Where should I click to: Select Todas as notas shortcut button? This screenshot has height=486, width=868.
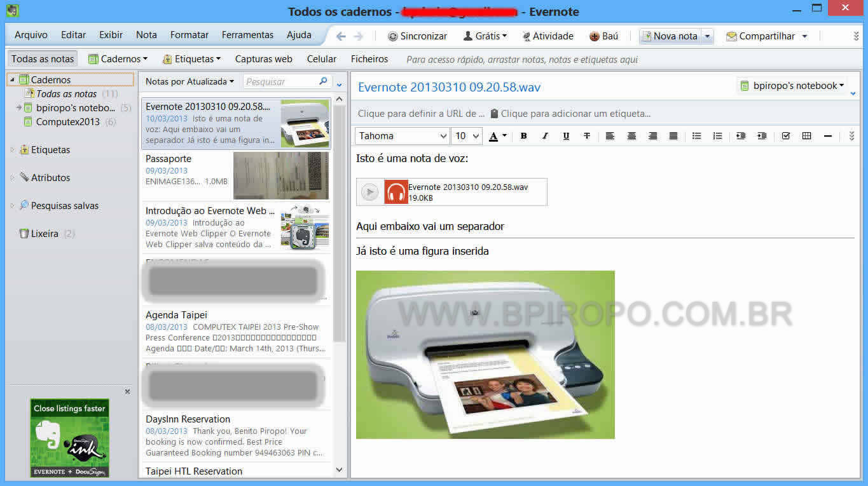pos(43,59)
